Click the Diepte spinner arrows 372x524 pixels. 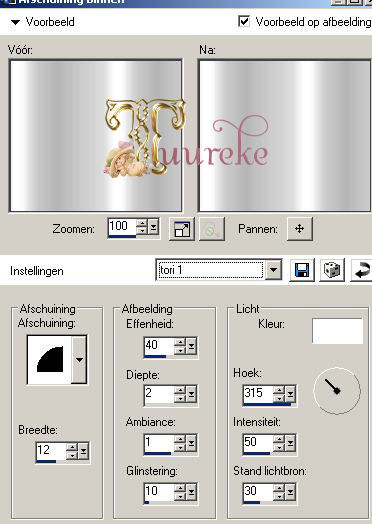[x=180, y=394]
